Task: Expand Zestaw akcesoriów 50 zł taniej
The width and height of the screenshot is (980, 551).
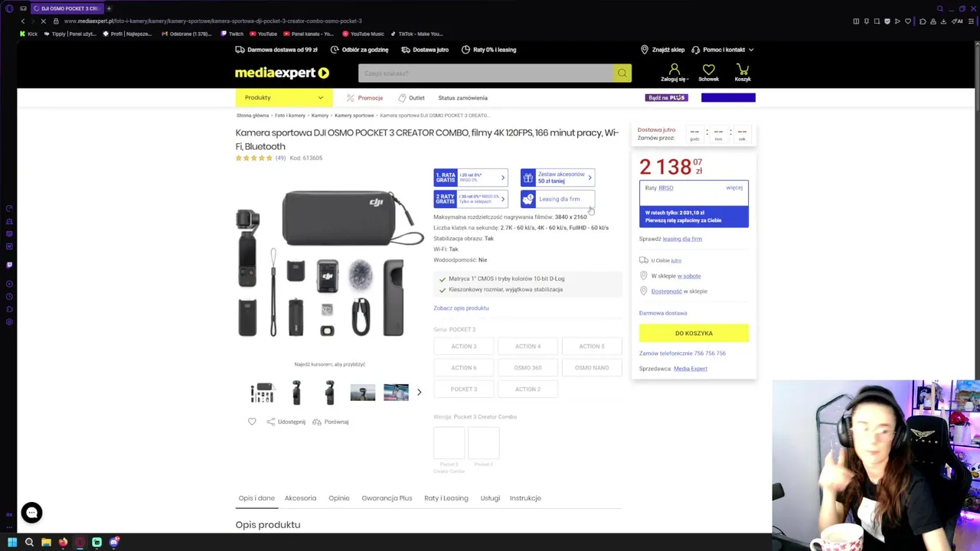Action: pos(557,178)
